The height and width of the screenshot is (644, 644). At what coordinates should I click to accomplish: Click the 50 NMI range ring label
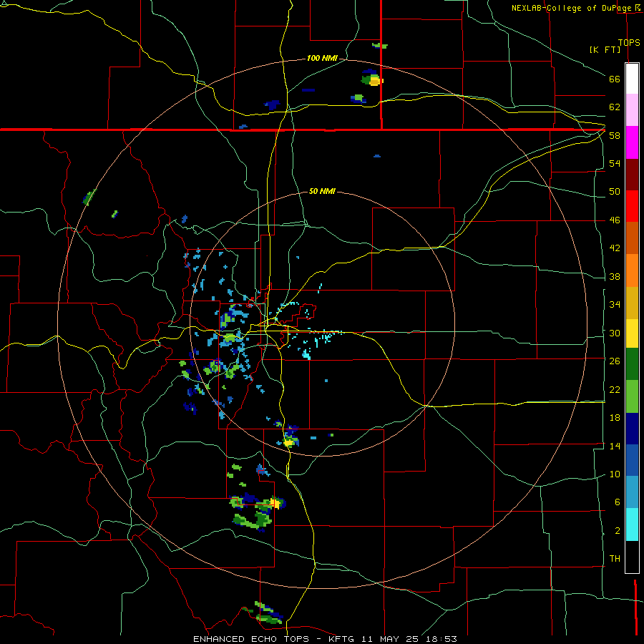pyautogui.click(x=322, y=191)
